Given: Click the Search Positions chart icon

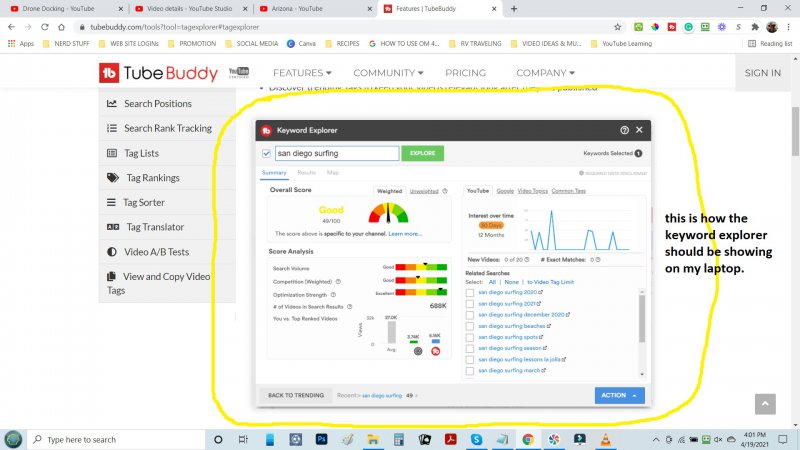Looking at the screenshot, I should [x=112, y=104].
